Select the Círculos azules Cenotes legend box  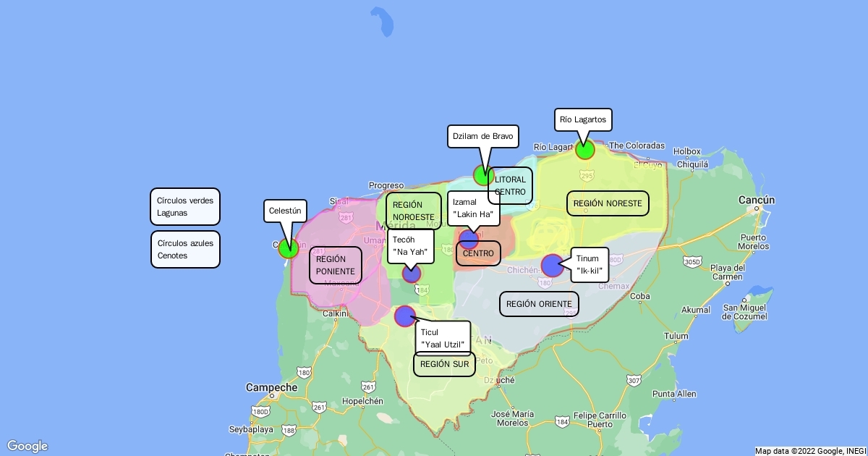click(185, 250)
